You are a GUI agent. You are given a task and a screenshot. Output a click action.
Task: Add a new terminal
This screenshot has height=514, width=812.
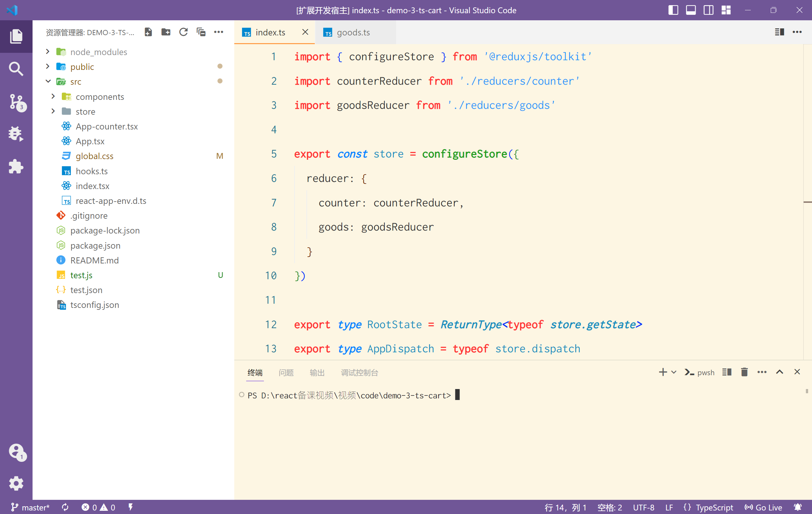(663, 372)
